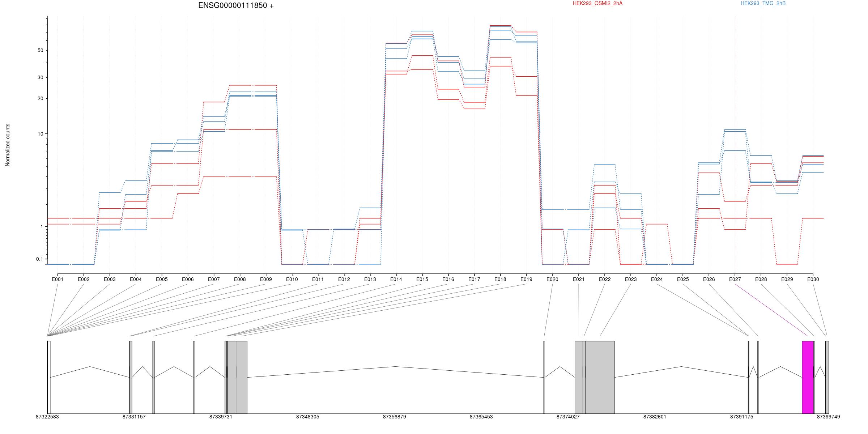This screenshot has width=868, height=434.
Task: Click exon label E022
Action: point(605,279)
